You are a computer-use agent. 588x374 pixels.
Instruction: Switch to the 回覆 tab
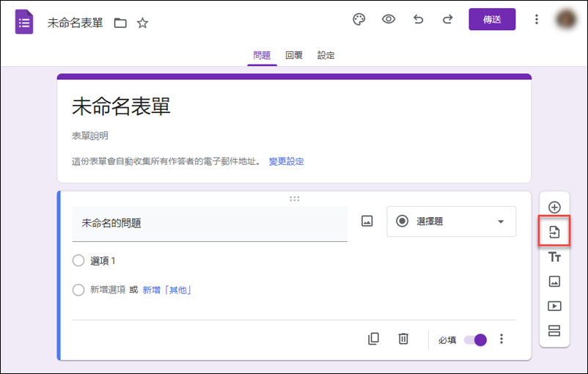pyautogui.click(x=294, y=56)
